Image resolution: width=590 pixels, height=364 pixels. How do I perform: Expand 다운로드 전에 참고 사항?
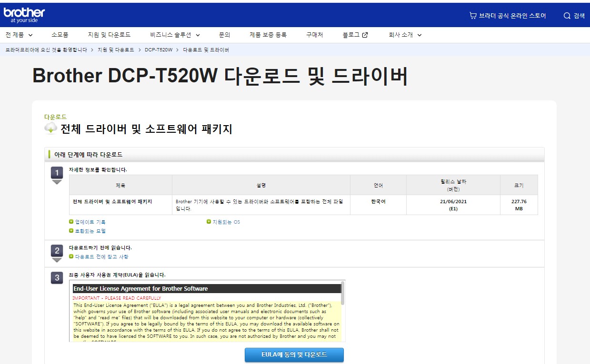[x=102, y=256]
